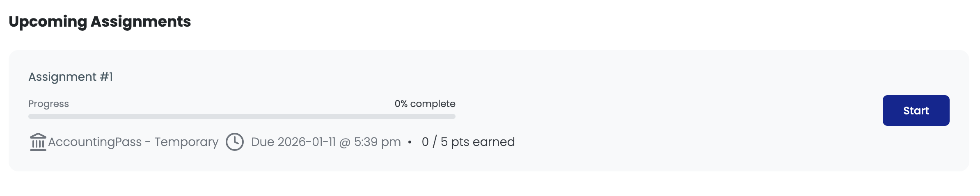The width and height of the screenshot is (980, 196).
Task: Click the assignment progress bar
Action: click(x=242, y=116)
